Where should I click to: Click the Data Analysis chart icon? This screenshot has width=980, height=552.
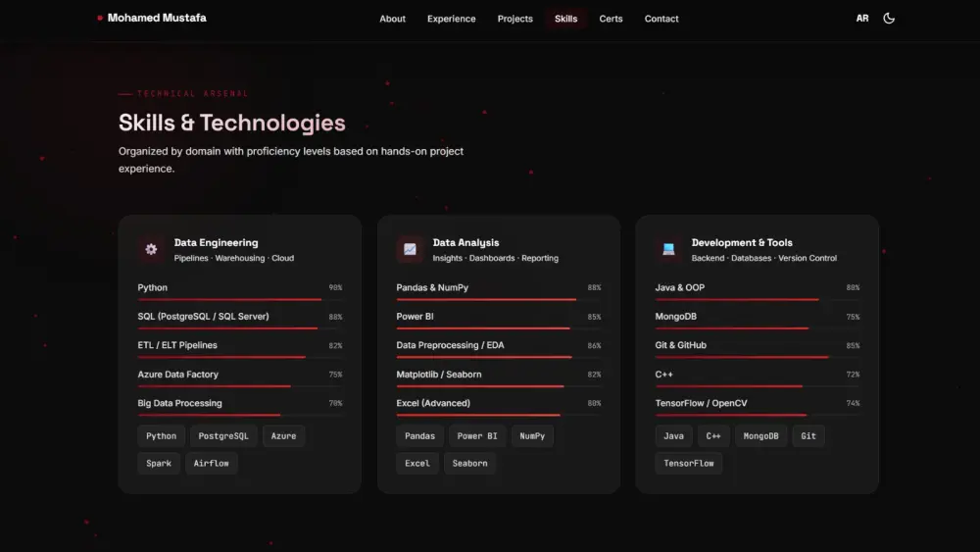click(x=410, y=249)
